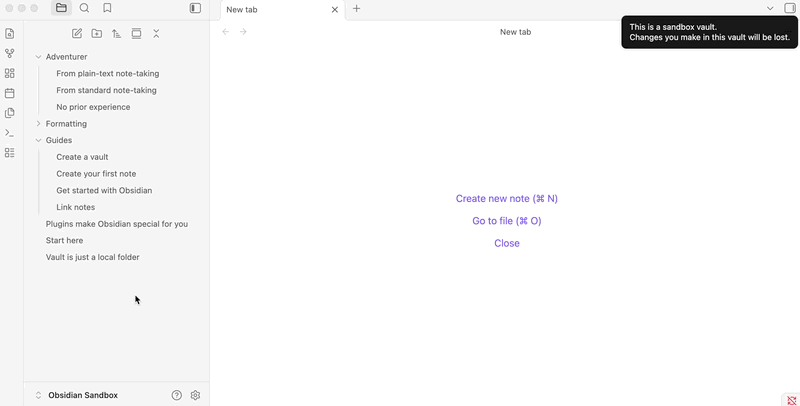Open the Obsidian Sandbox vault switcher
This screenshot has height=406, width=800.
tap(82, 395)
